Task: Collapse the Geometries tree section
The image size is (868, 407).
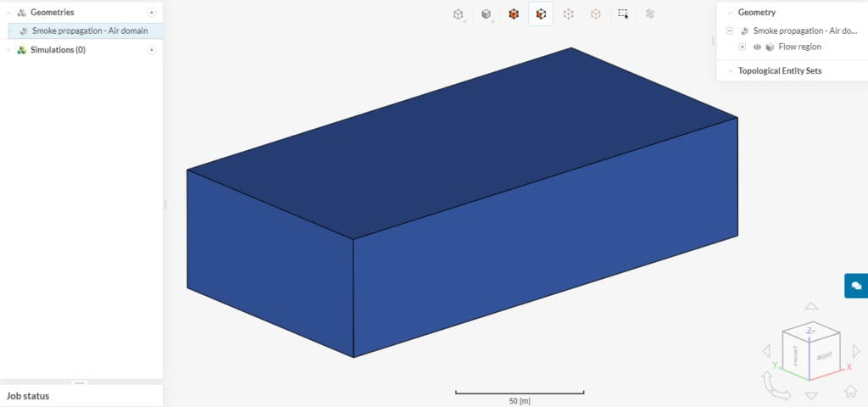Action: pyautogui.click(x=8, y=12)
